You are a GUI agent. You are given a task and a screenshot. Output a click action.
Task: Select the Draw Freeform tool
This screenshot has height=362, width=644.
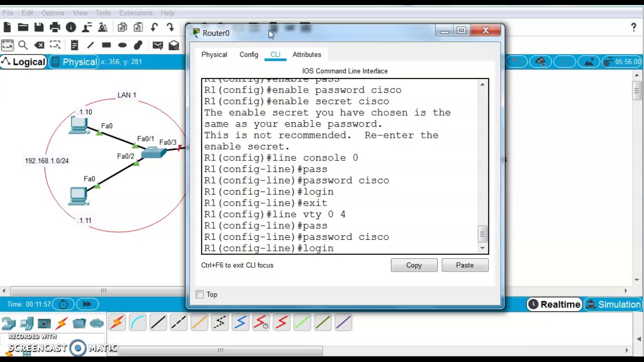[138, 45]
